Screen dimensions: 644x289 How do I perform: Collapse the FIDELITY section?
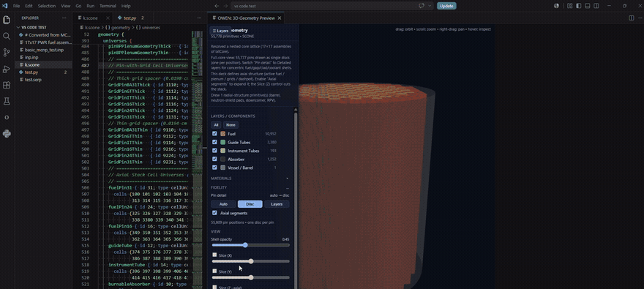point(250,187)
